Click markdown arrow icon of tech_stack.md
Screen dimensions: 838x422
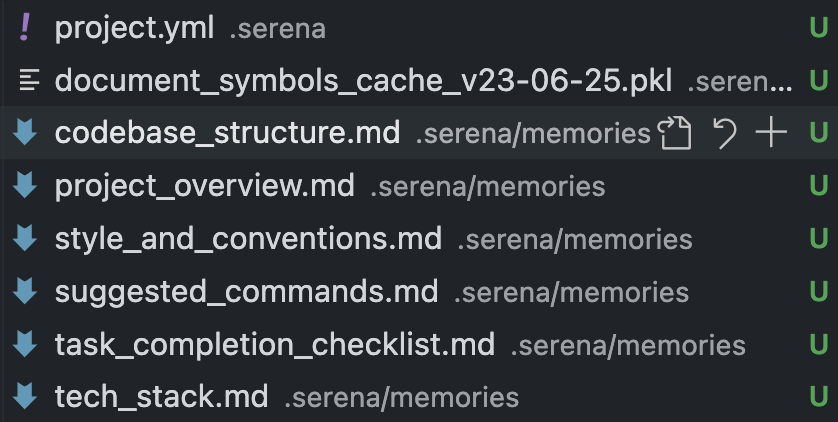point(26,397)
